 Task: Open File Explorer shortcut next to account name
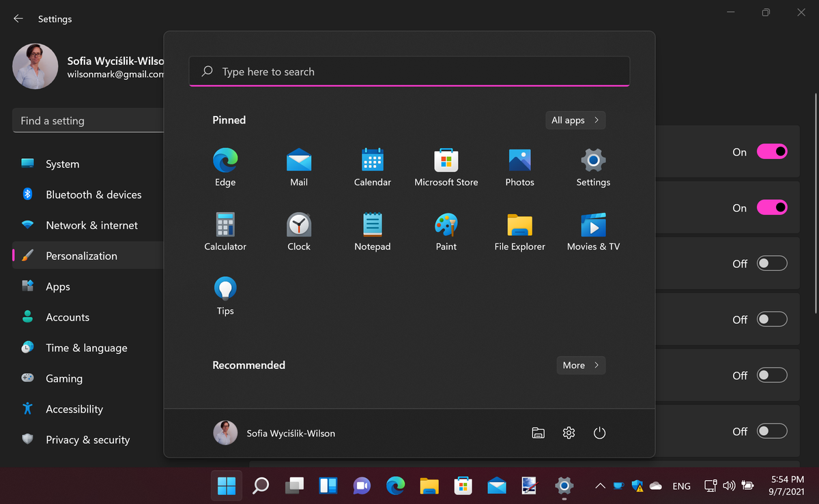coord(538,432)
